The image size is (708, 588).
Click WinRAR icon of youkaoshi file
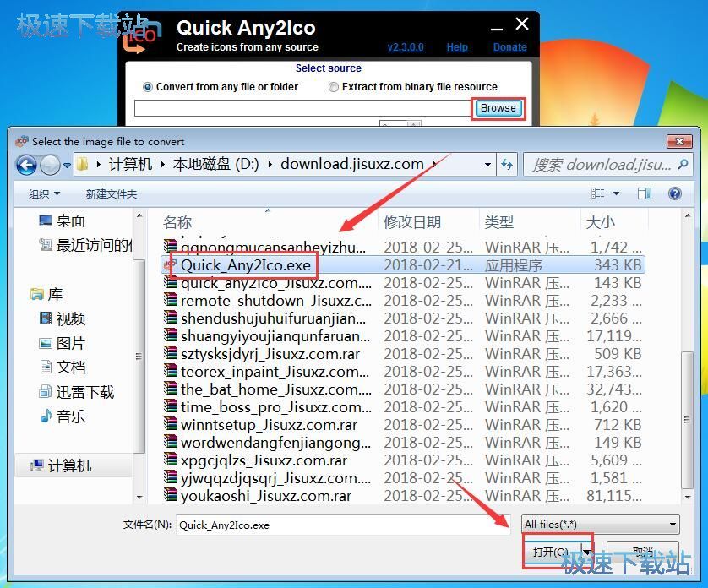(170, 494)
